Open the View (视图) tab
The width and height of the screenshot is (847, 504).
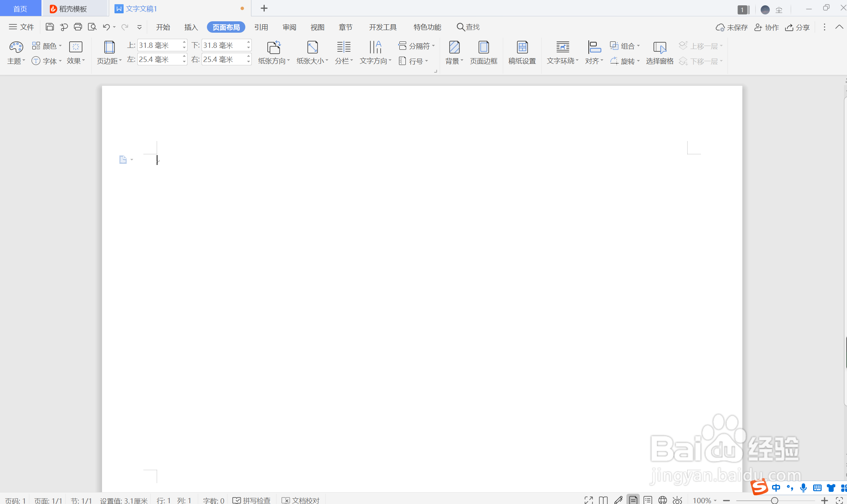tap(317, 27)
